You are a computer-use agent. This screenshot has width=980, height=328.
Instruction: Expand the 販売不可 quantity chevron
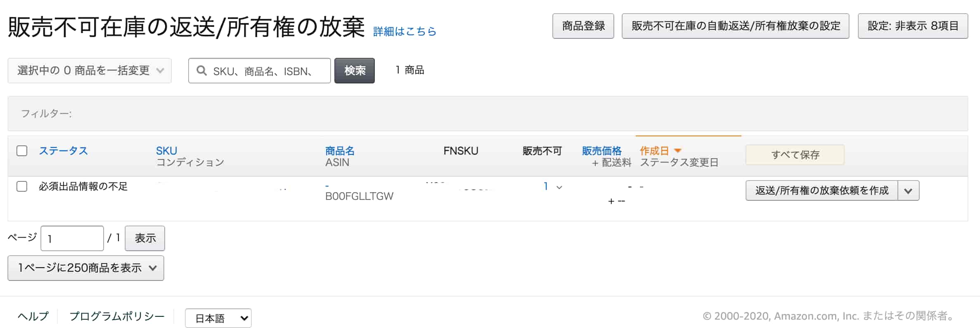pos(559,187)
